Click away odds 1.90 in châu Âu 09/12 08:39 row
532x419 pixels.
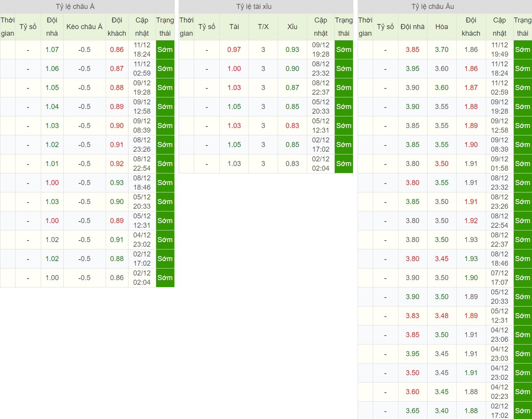[x=471, y=145]
